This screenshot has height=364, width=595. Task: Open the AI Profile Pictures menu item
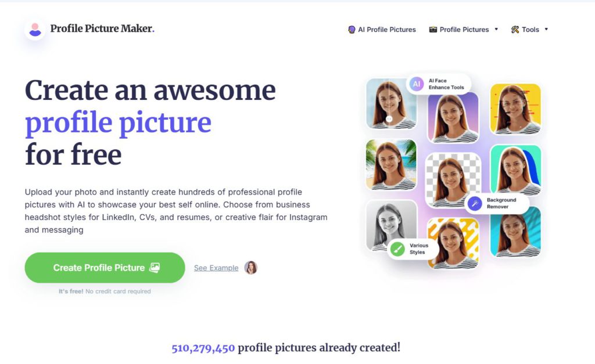coord(382,30)
